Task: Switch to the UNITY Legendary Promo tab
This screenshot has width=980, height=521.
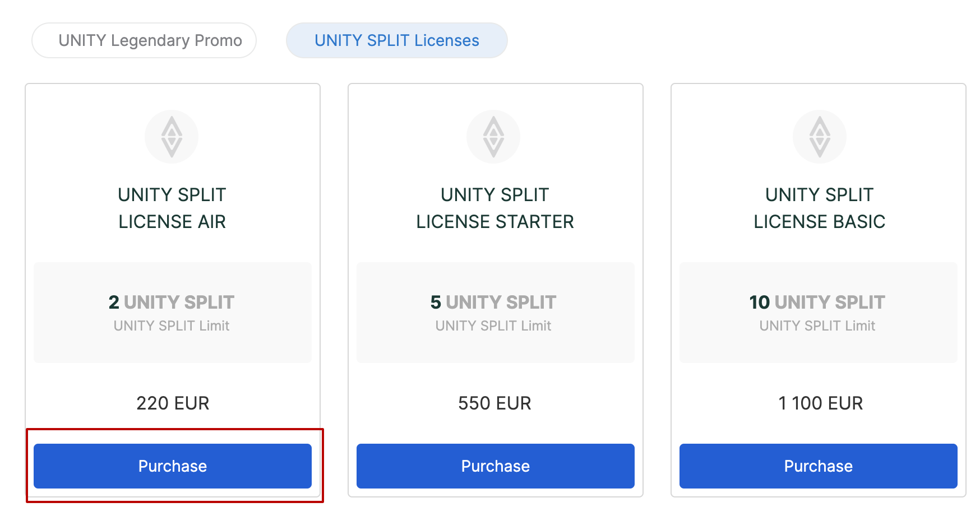Action: [144, 40]
